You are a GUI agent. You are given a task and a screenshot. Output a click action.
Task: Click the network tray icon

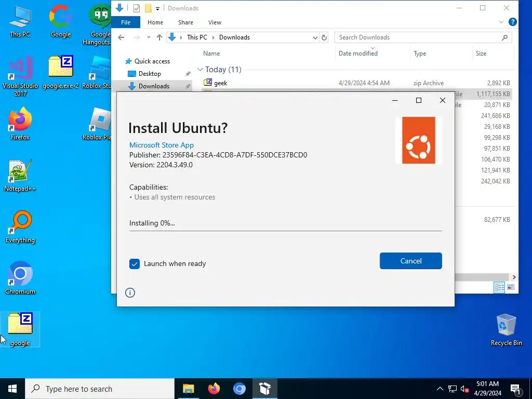453,389
